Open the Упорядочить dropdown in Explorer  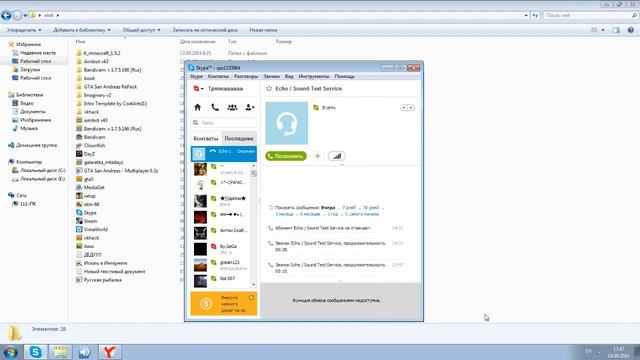[24, 30]
